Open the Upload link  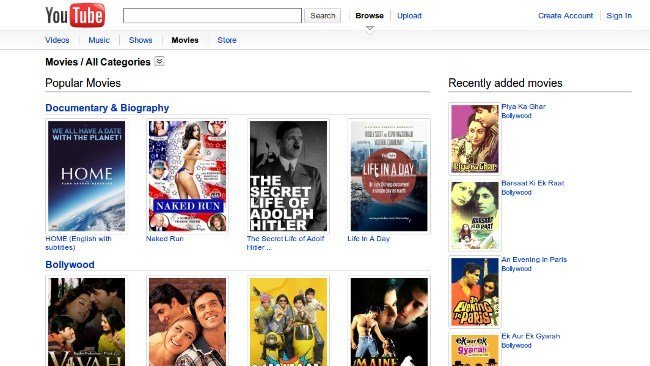coord(409,16)
